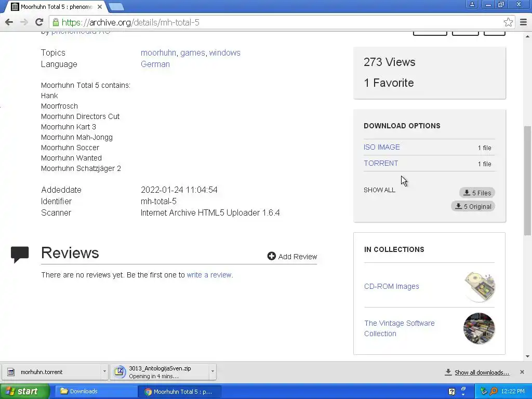Click the browser forward arrow

click(24, 22)
